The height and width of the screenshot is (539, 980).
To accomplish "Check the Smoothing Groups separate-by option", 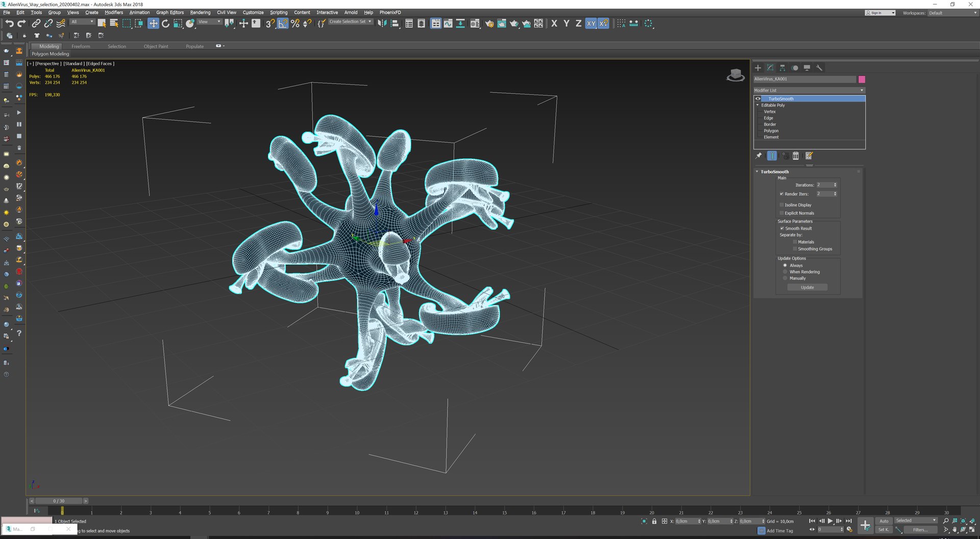I will coord(795,249).
